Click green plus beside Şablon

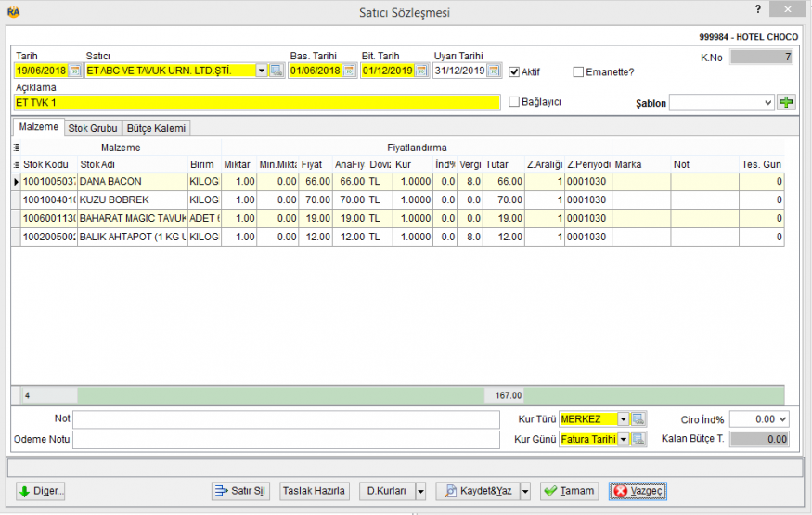[x=786, y=102]
